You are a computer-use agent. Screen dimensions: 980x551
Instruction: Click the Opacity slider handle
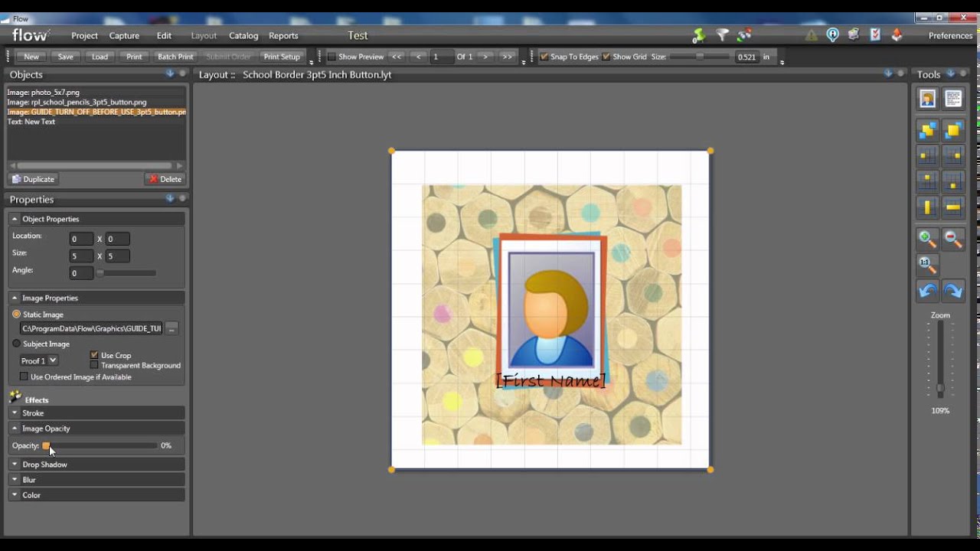[46, 445]
